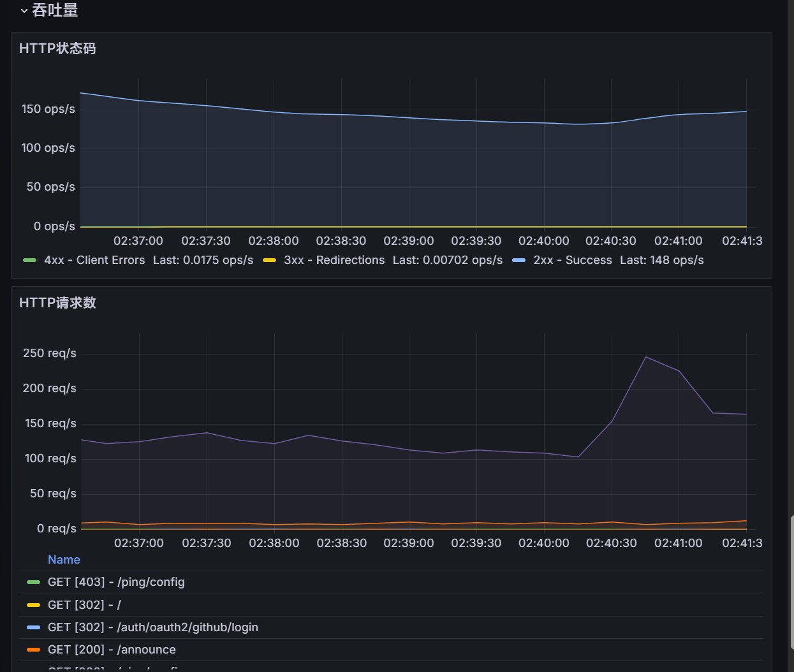This screenshot has width=794, height=672.
Task: Click green series marker for GET [403] /ping/config
Action: click(x=33, y=582)
